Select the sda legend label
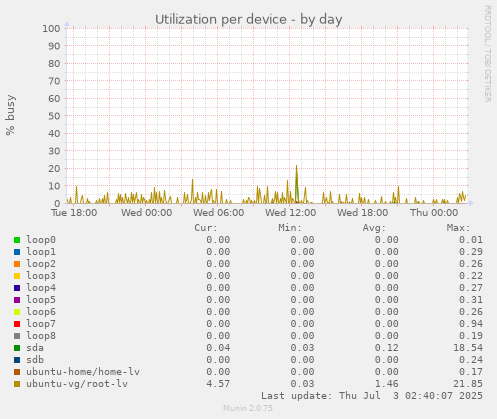497x419 pixels. point(35,348)
